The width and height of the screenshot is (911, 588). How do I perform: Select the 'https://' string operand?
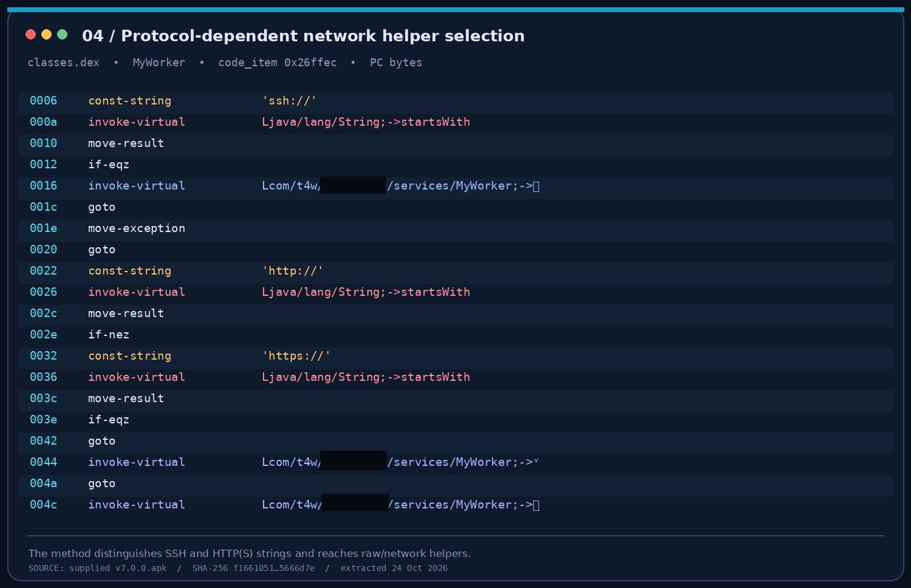296,356
